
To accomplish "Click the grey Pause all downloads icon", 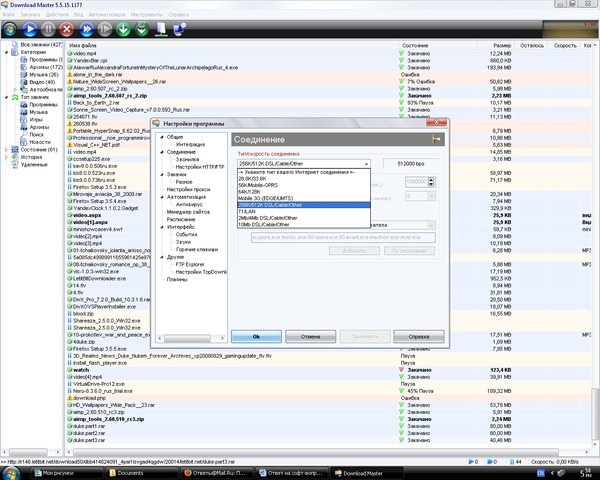I will 104,29.
